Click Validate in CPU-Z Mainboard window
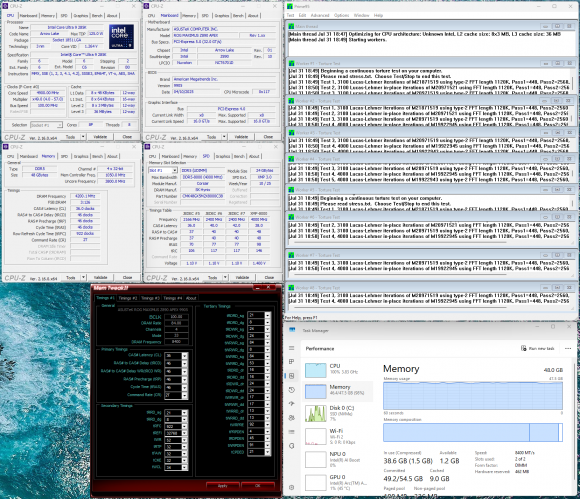The width and height of the screenshot is (580, 499). click(242, 137)
